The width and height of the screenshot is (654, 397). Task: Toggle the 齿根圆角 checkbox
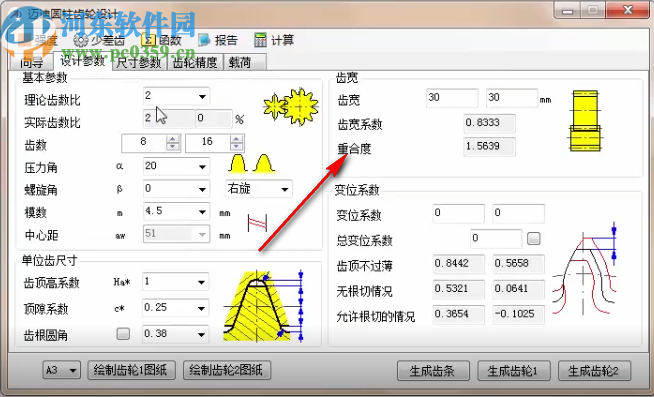point(123,334)
